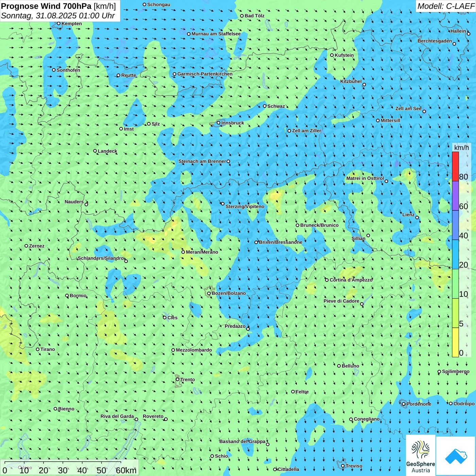Click the 'Cittadella' label
This screenshot has height=476, width=476.
(288, 469)
